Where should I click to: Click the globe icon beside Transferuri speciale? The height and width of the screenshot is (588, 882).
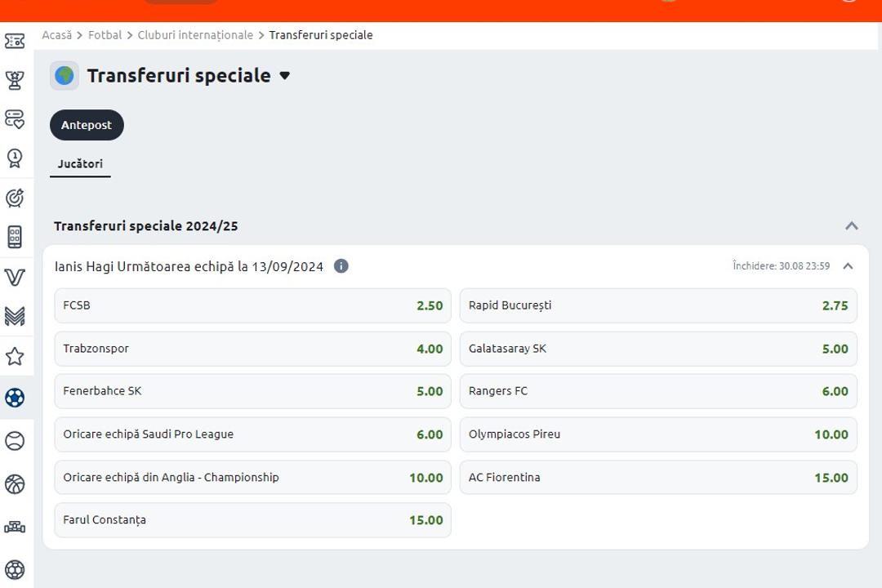click(65, 75)
